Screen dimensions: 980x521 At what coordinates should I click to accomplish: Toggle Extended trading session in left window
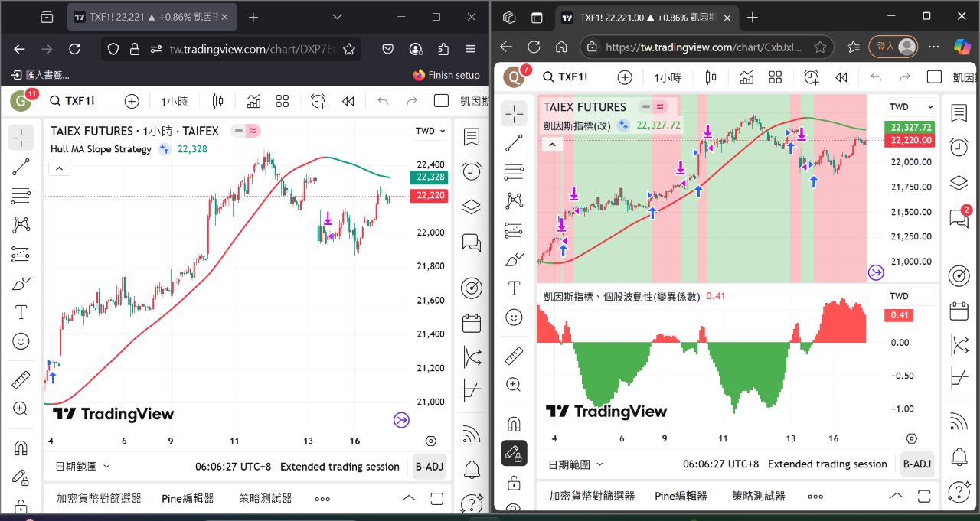click(340, 466)
